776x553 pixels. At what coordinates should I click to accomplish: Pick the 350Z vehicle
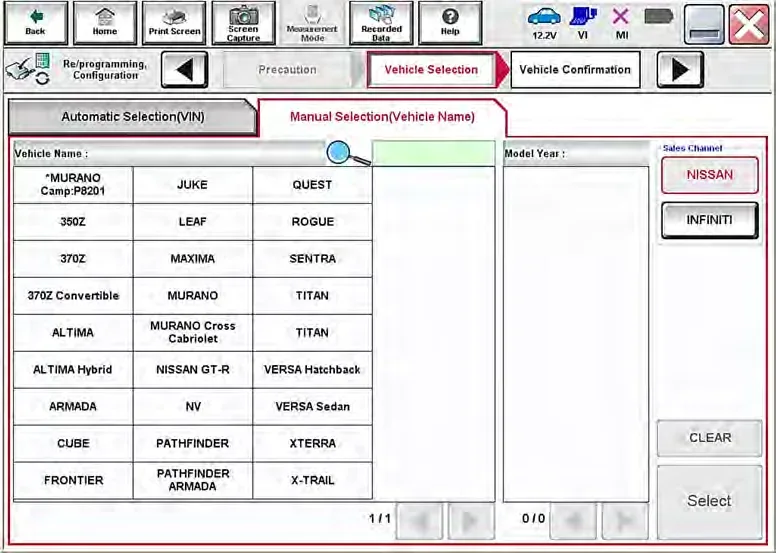(73, 222)
